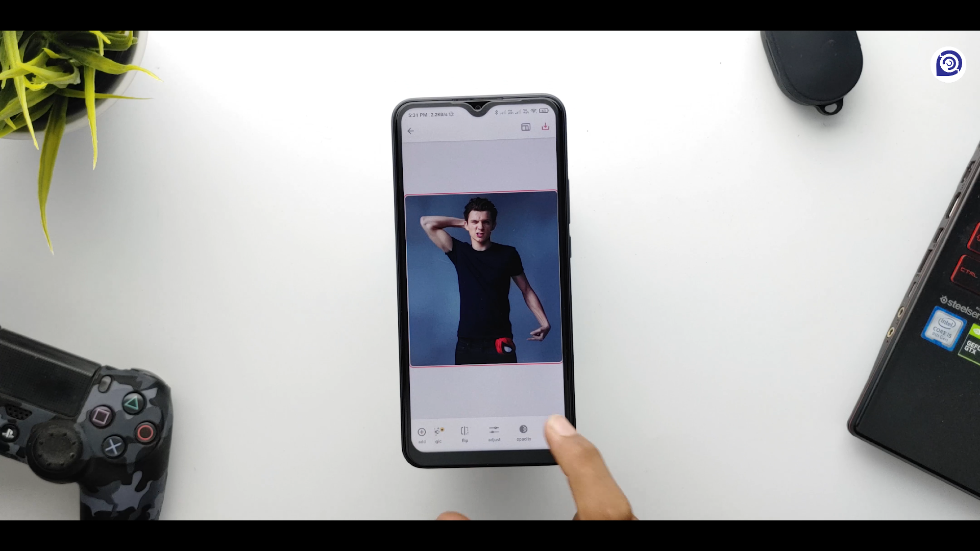The image size is (980, 551).
Task: Tap the photo thumbnail in editor
Action: pyautogui.click(x=480, y=278)
